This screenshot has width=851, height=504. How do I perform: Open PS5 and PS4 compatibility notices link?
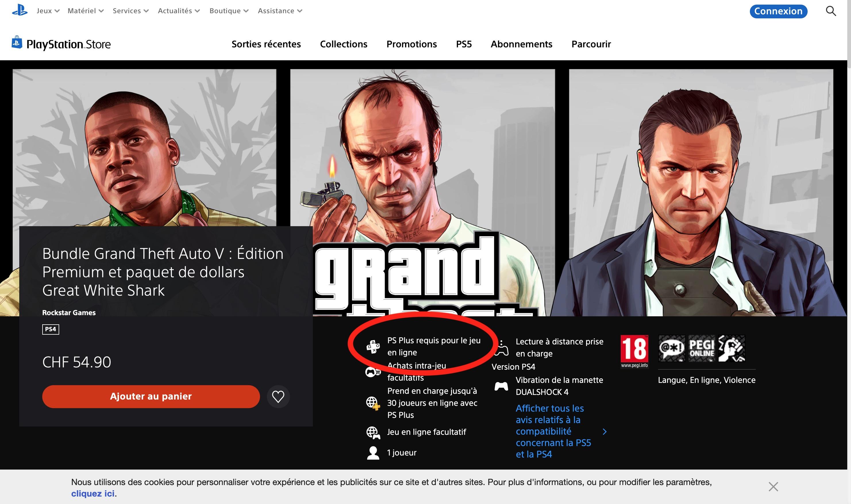(554, 431)
